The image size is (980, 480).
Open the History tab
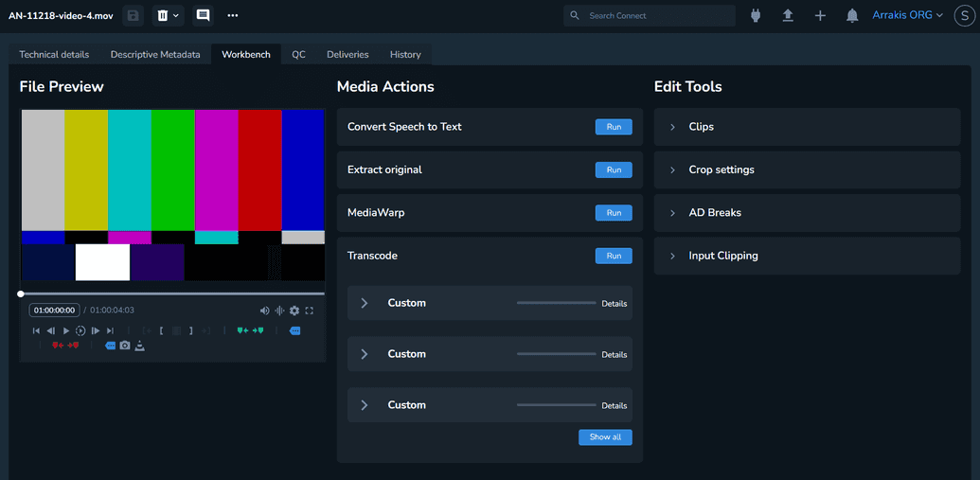click(405, 54)
